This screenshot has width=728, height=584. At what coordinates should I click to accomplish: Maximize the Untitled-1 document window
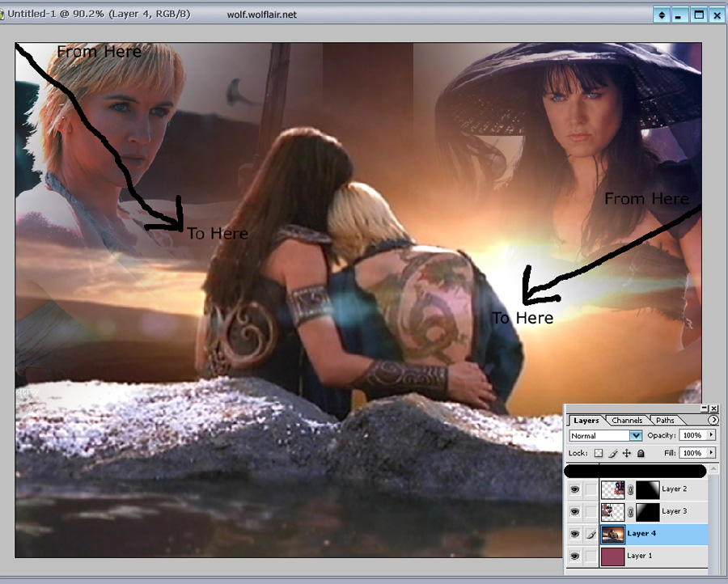point(699,15)
